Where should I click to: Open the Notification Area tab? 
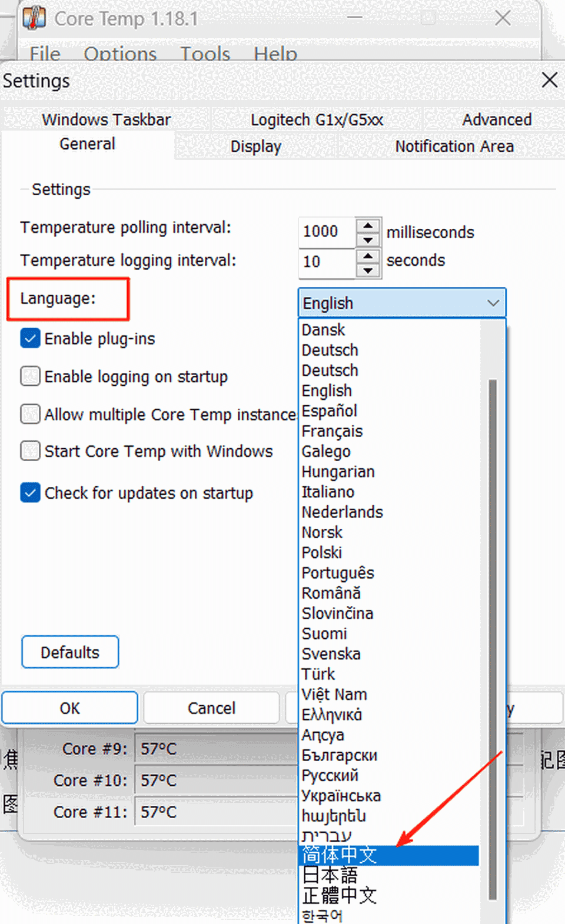point(454,146)
